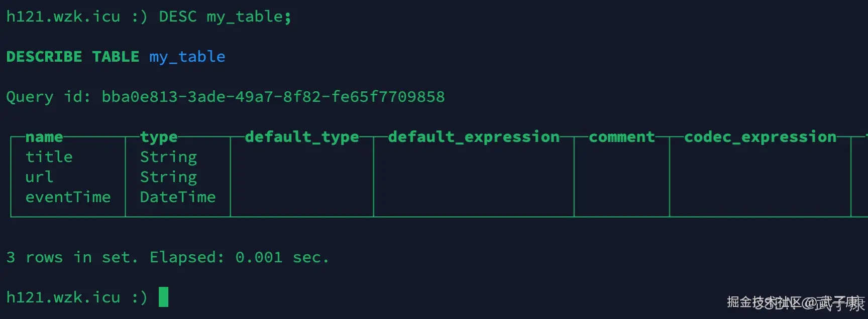Screen dimensions: 868x319
Task: Click the String type of the url row
Action: [x=168, y=177]
